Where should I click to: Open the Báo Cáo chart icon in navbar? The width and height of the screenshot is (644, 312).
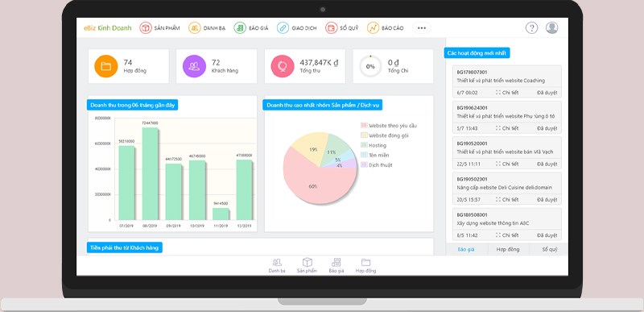click(x=373, y=28)
